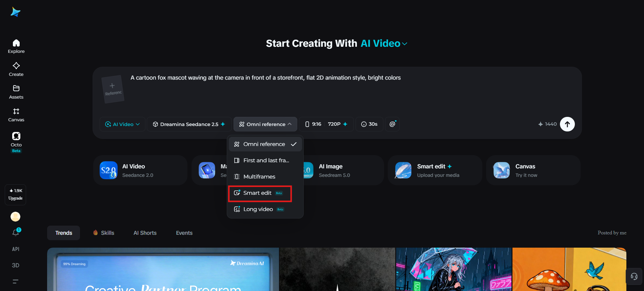This screenshot has height=291, width=644.
Task: Open the Canvas workspace in sidebar
Action: pos(16,115)
